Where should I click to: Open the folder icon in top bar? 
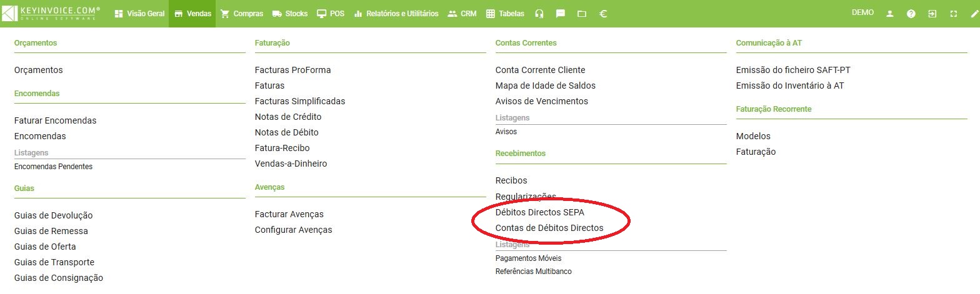pos(582,14)
